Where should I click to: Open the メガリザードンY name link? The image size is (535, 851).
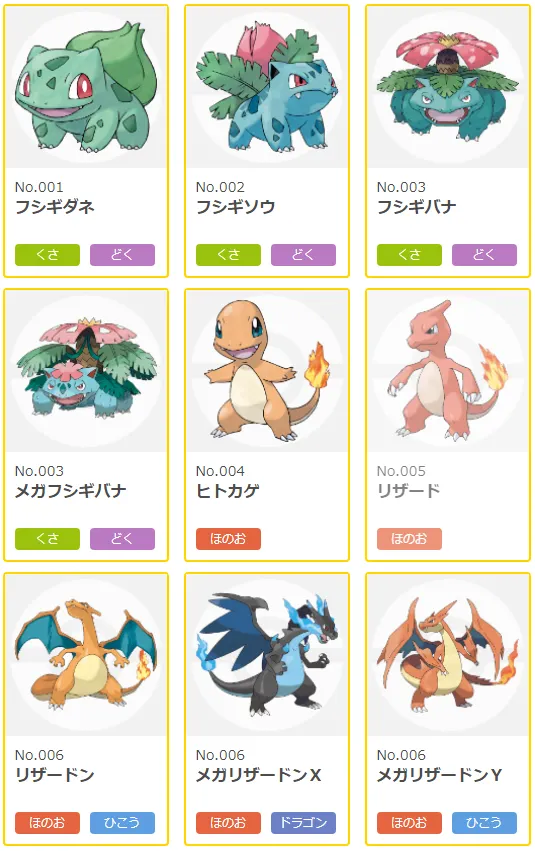[440, 775]
